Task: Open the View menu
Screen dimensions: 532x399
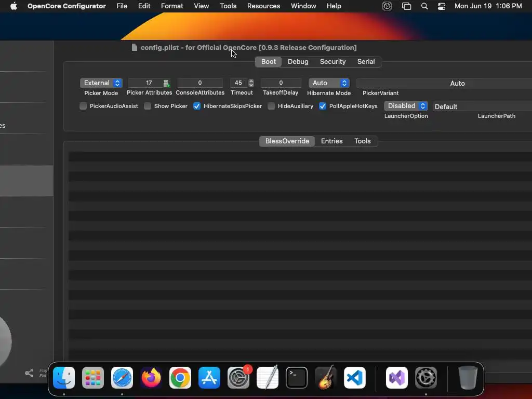Action: (201, 6)
